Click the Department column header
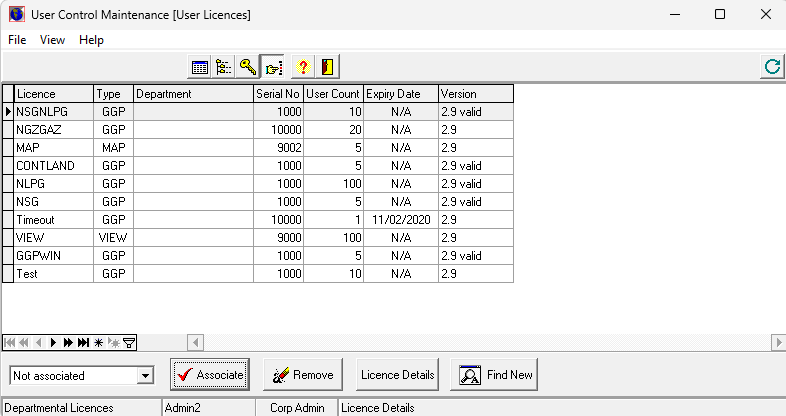The height and width of the screenshot is (416, 786). coord(193,94)
